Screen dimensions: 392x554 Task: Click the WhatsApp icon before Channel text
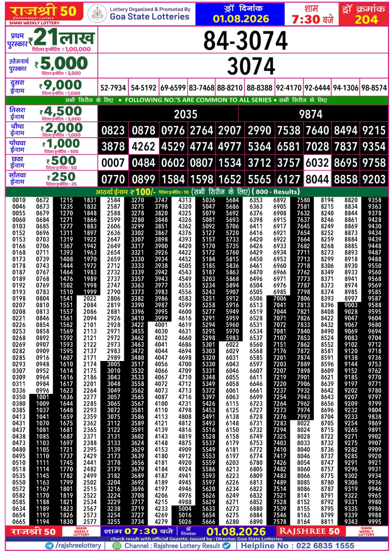click(x=117, y=546)
